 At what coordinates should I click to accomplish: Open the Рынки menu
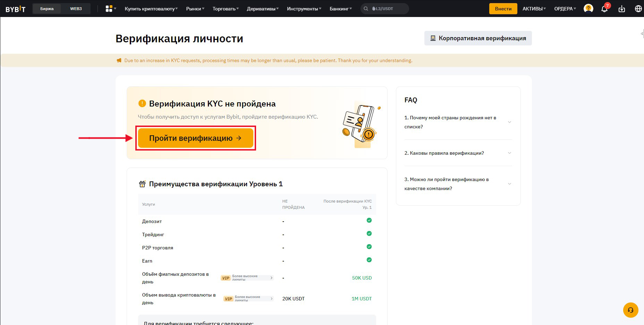[x=195, y=9]
